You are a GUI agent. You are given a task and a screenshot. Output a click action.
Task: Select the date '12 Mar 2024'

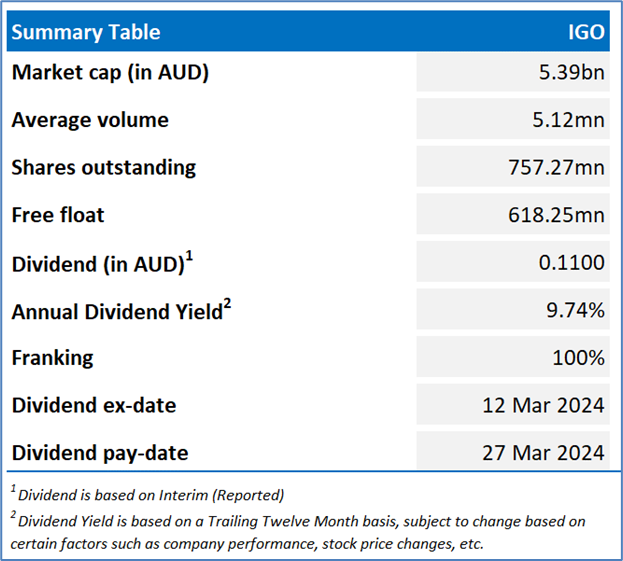(x=543, y=405)
